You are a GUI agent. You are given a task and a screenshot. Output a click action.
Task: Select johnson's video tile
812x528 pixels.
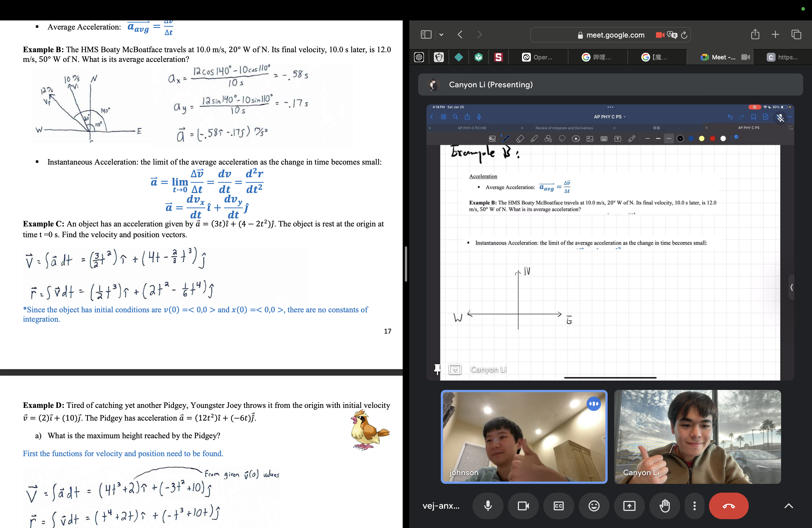[x=524, y=437]
